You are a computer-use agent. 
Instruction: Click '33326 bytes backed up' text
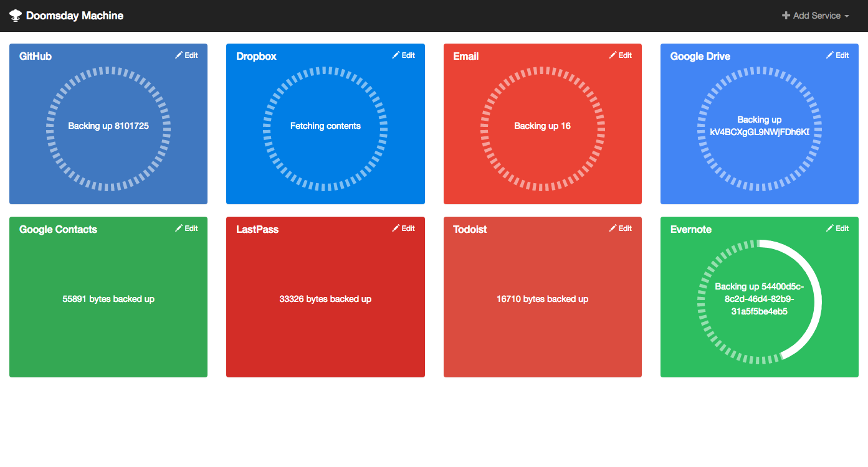pyautogui.click(x=325, y=299)
